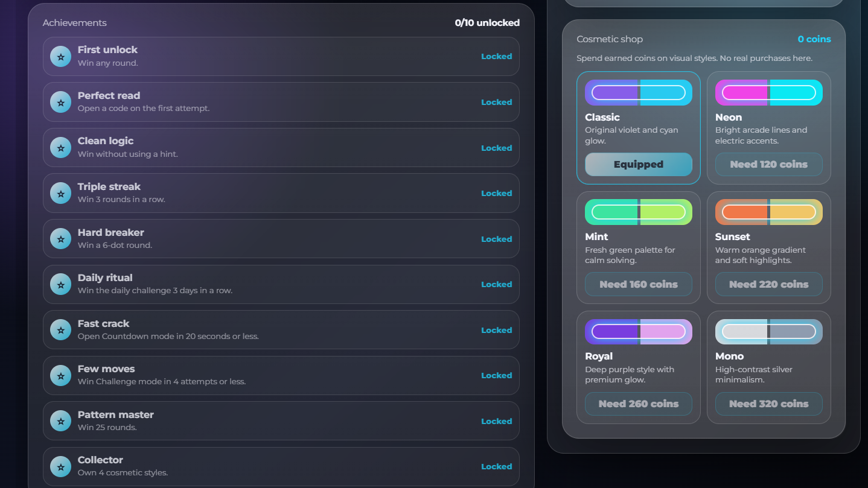868x488 pixels.
Task: Click the Mint style name
Action: pyautogui.click(x=596, y=237)
